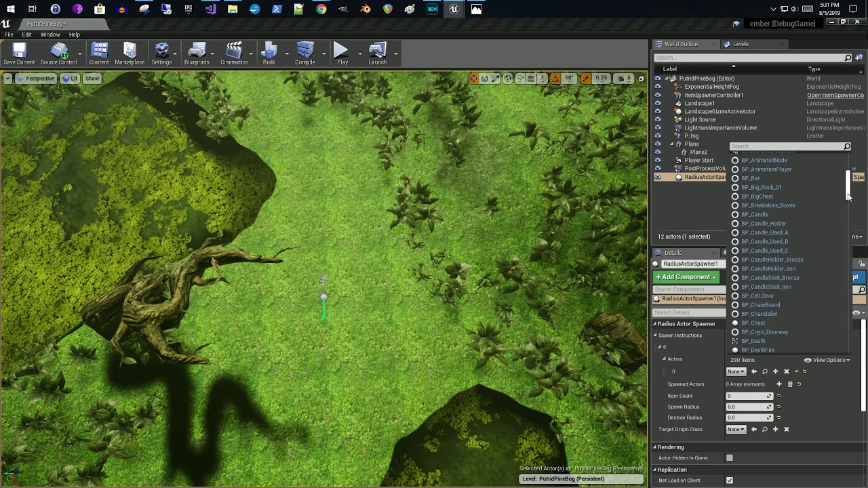Select BP_Bat in class list

750,178
